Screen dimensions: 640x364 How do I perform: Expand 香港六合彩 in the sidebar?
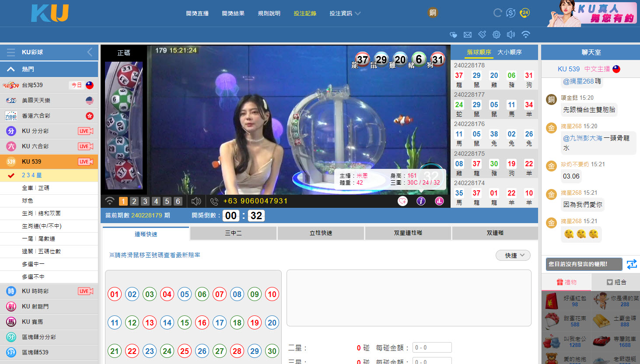tap(49, 115)
